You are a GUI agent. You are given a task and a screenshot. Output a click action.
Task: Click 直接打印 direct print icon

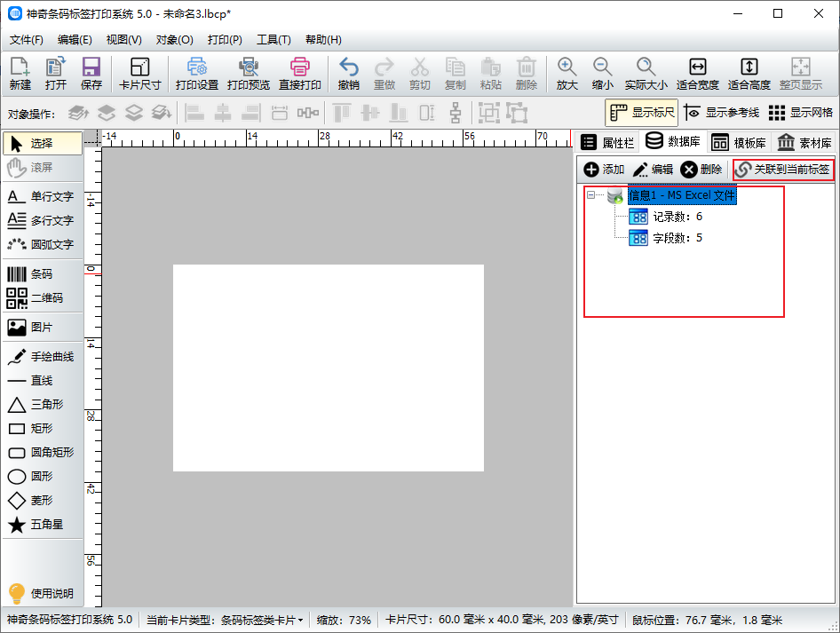point(299,74)
